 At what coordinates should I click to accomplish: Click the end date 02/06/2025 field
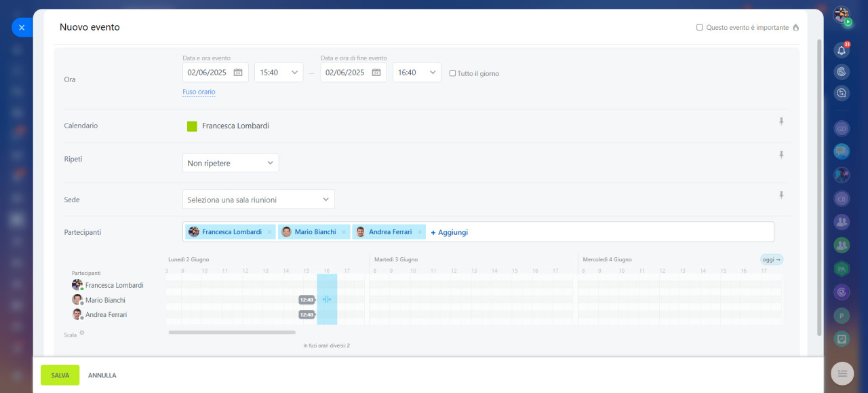coord(353,73)
